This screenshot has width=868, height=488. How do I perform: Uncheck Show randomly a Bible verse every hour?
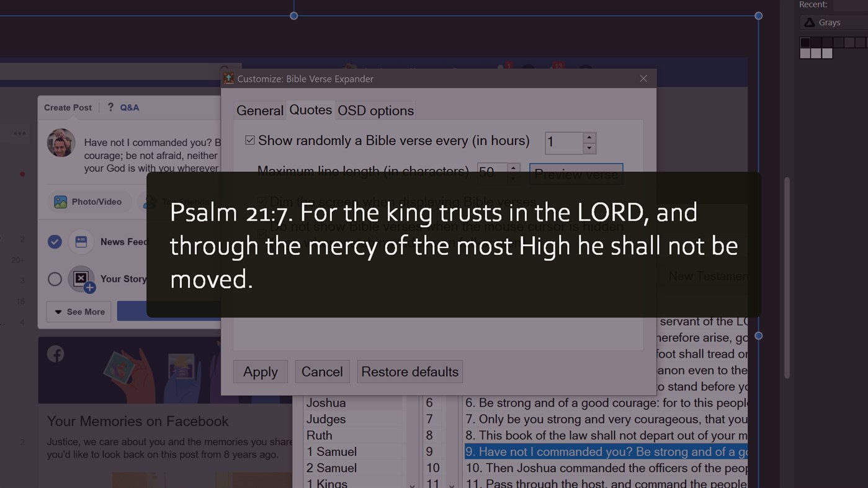pos(250,140)
